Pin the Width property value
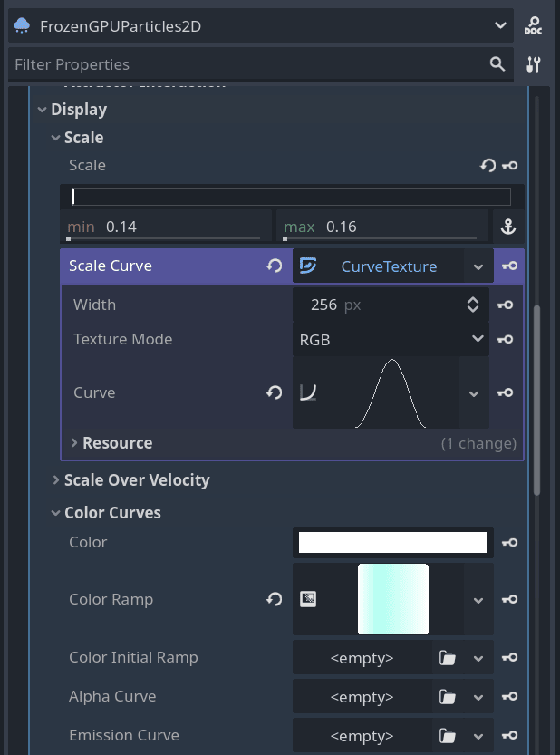560x755 pixels. pyautogui.click(x=505, y=305)
